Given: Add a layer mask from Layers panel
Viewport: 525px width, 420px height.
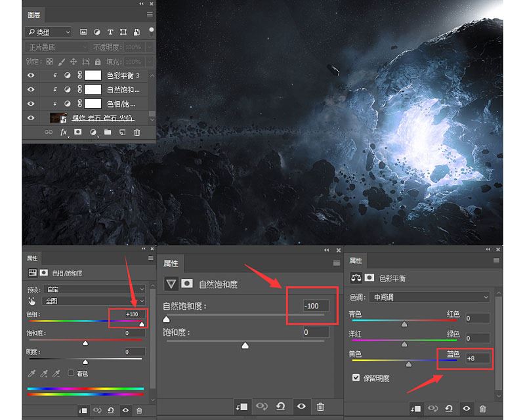Looking at the screenshot, I should 78,132.
